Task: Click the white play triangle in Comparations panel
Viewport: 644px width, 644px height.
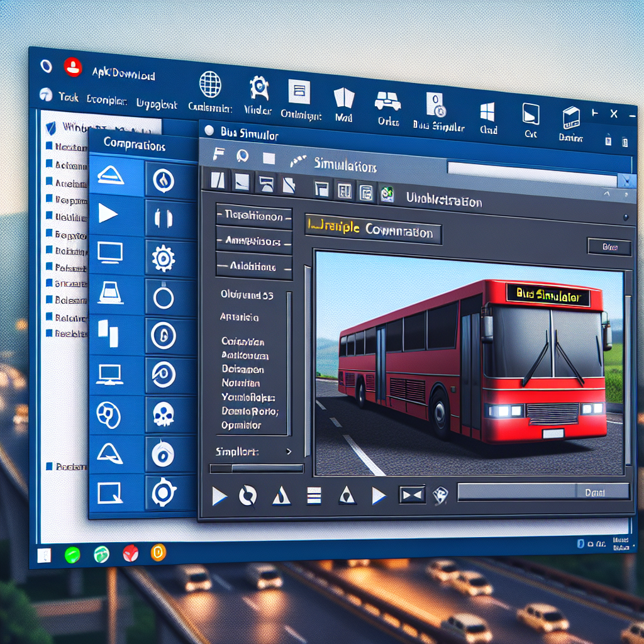Action: pos(108,214)
